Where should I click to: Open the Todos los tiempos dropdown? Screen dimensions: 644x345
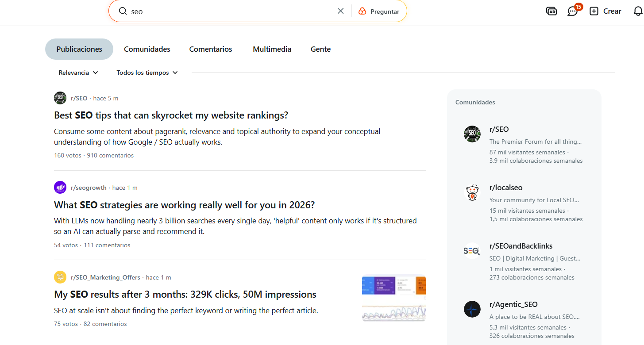(147, 73)
